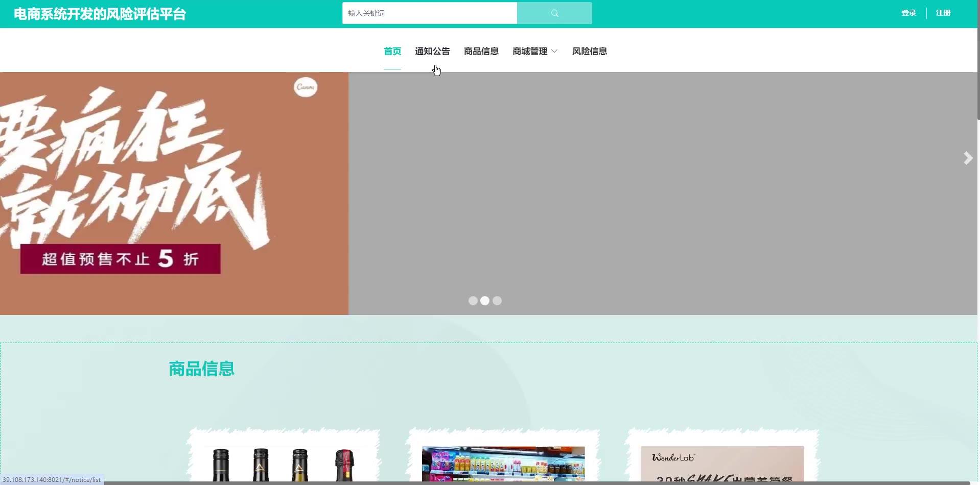This screenshot has width=980, height=485.
Task: Open the 商品信息 navigation item
Action: click(x=481, y=51)
